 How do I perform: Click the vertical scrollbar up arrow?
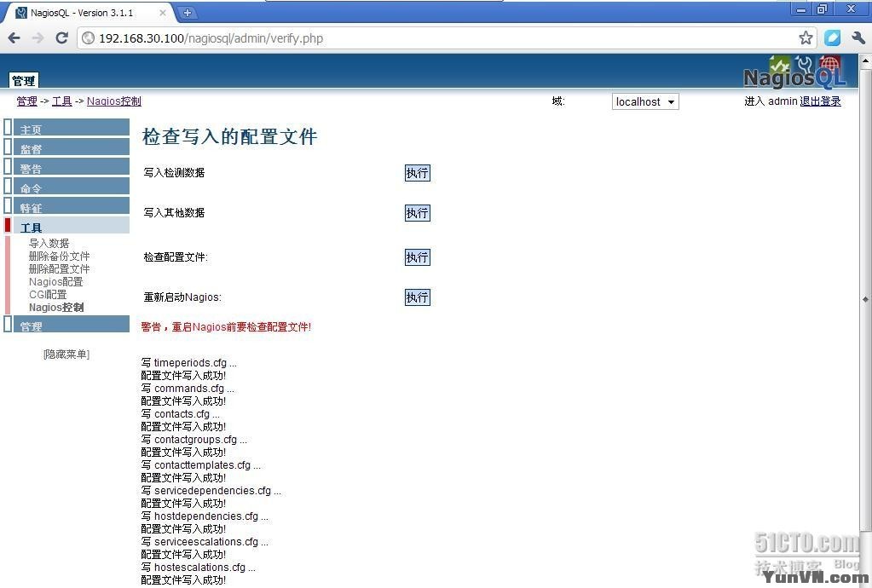[x=865, y=61]
